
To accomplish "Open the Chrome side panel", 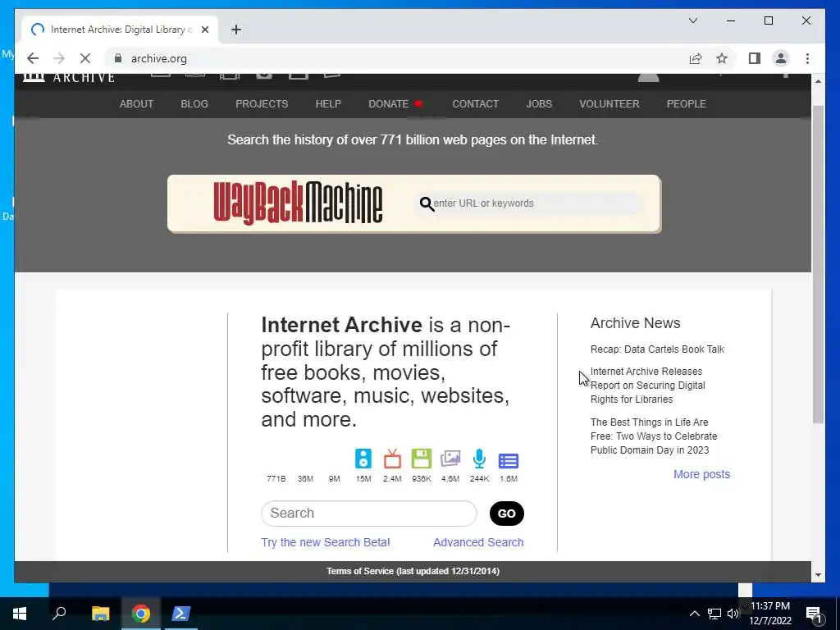I will click(755, 58).
